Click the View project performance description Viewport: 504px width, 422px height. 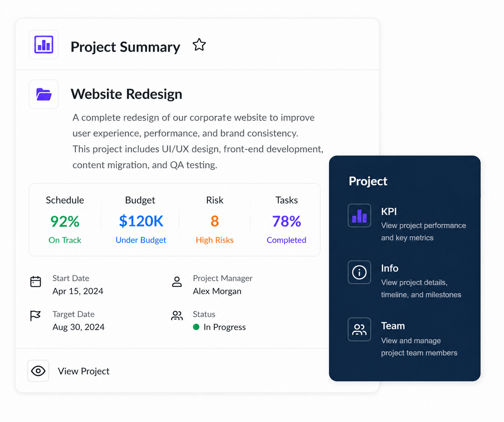pyautogui.click(x=423, y=232)
